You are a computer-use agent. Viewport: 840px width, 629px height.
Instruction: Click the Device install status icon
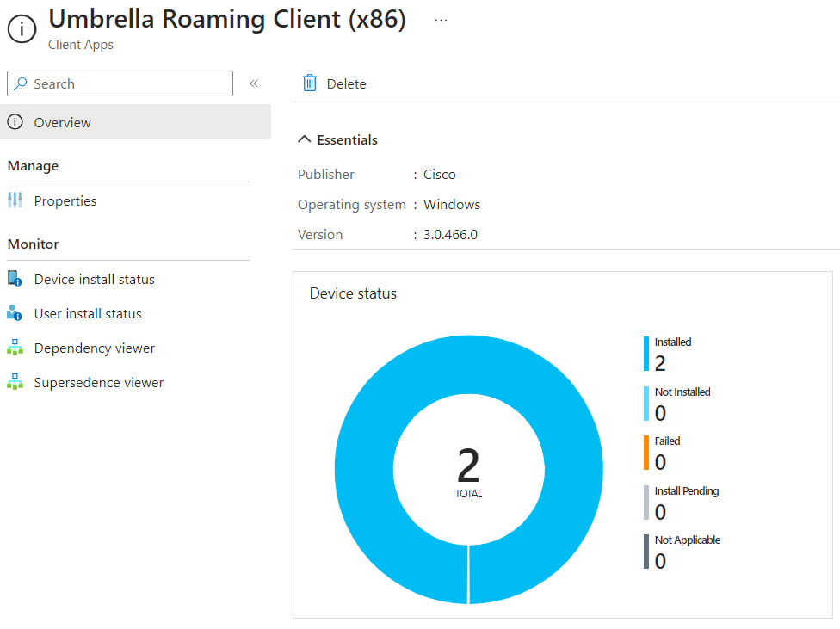tap(15, 279)
